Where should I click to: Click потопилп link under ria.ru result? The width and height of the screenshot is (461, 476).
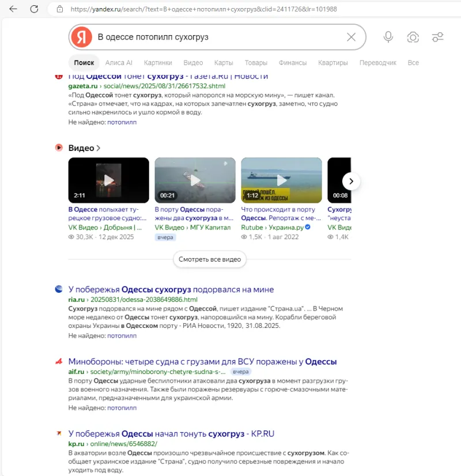[x=122, y=335]
